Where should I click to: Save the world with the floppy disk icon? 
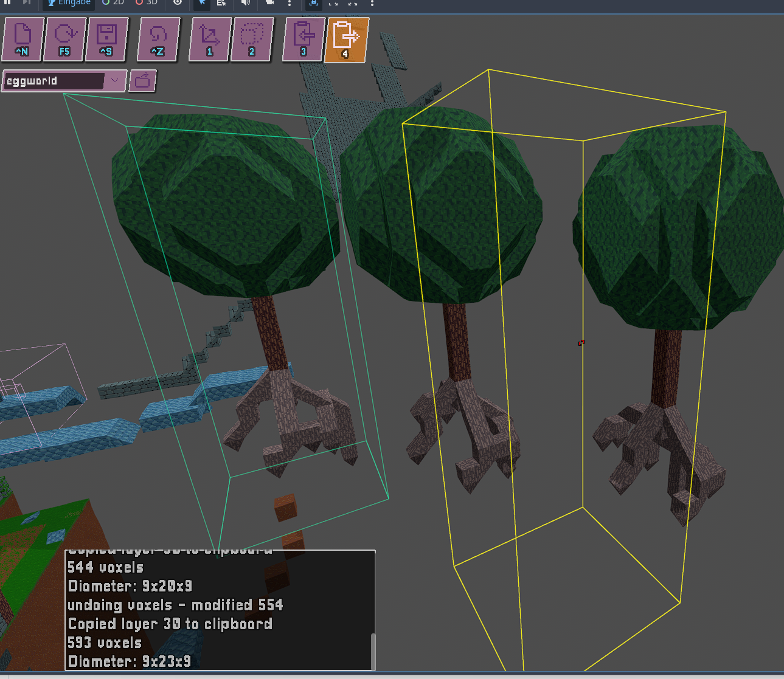point(106,40)
